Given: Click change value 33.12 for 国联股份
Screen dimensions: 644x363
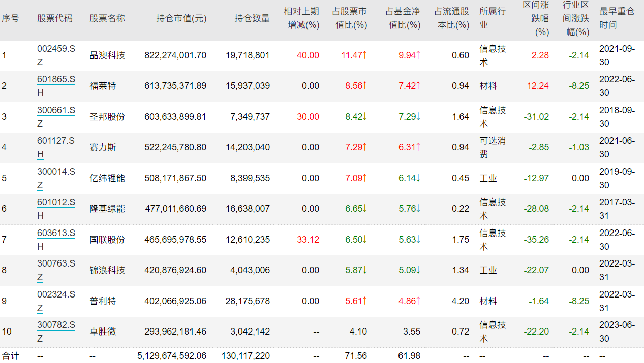Looking at the screenshot, I should (x=308, y=240).
